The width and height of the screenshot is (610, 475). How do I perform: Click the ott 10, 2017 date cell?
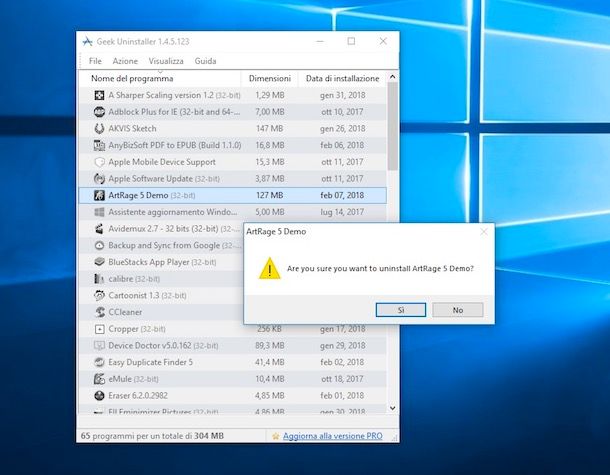342,112
